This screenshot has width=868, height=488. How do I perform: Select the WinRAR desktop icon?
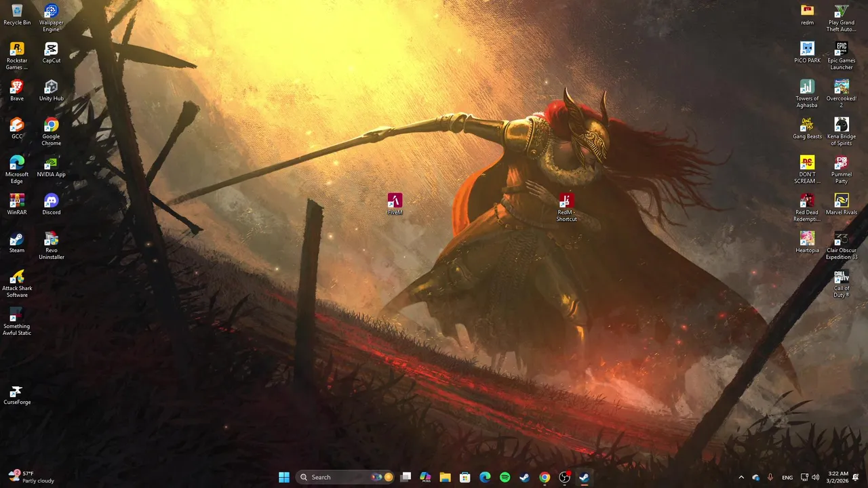click(x=17, y=205)
